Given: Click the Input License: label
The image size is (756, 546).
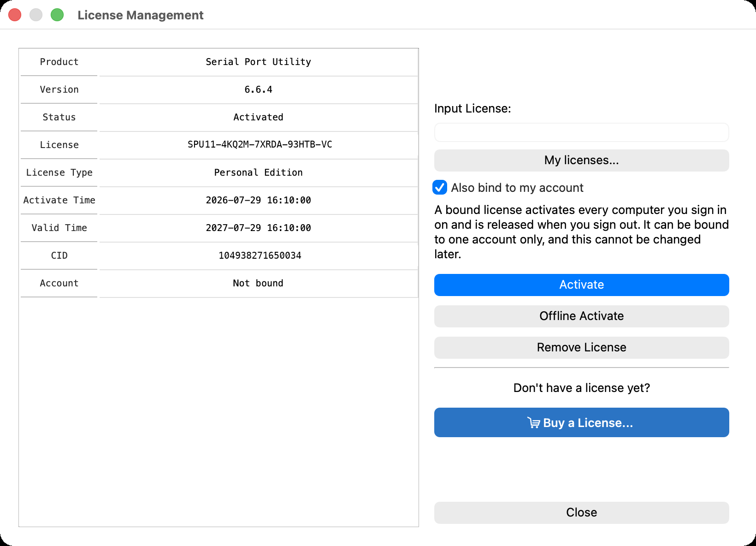Looking at the screenshot, I should click(472, 108).
